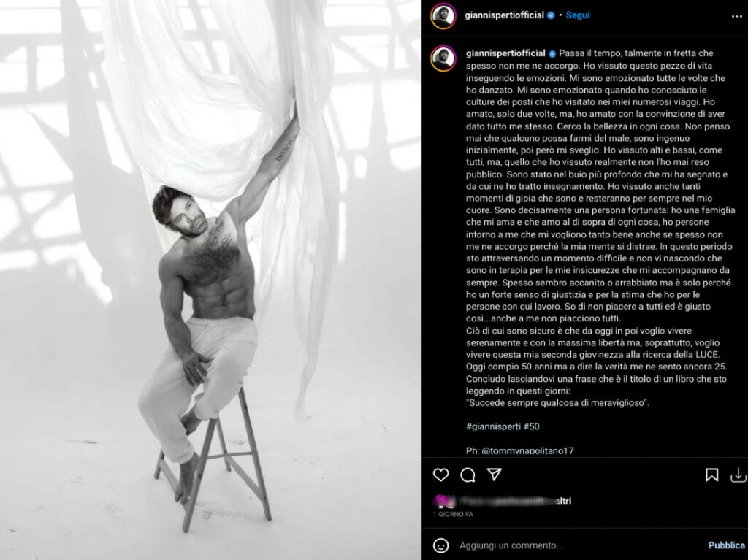Follow the account with Segui
748x560 pixels.
578,15
